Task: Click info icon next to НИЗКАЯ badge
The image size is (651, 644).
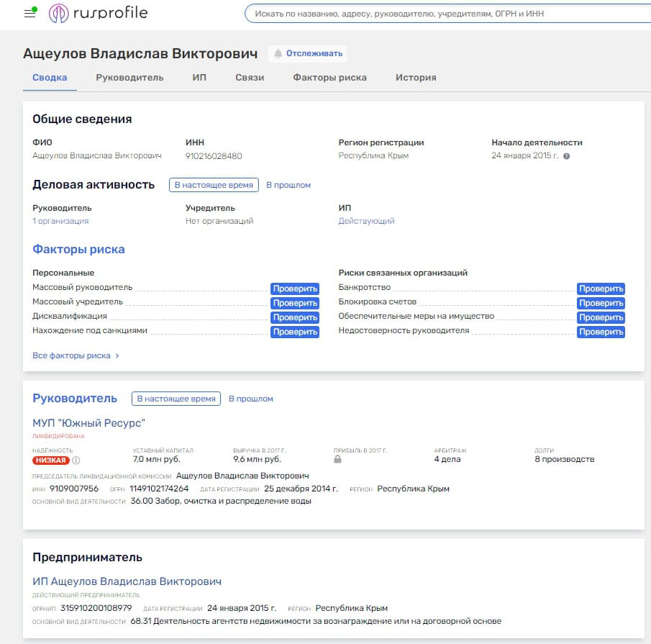Action: [76, 461]
